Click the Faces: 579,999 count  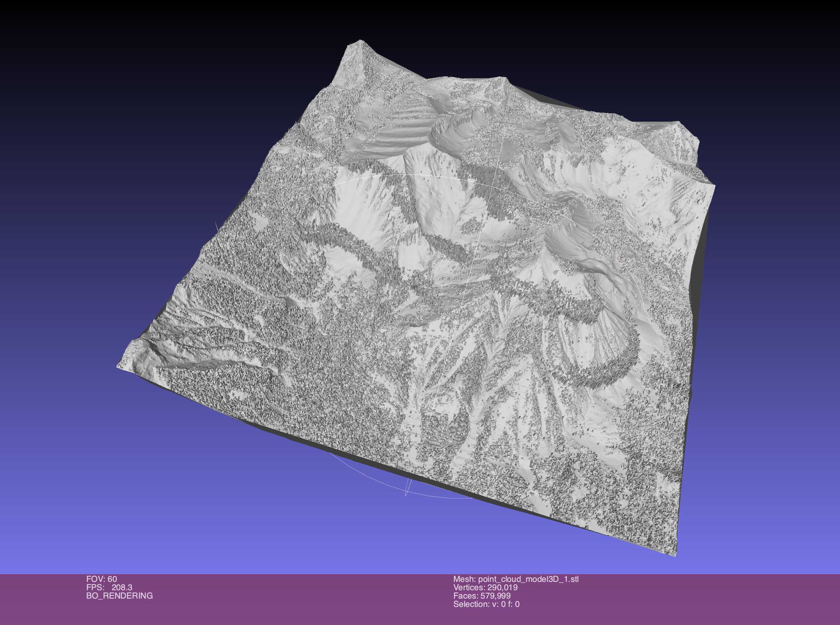[x=482, y=596]
